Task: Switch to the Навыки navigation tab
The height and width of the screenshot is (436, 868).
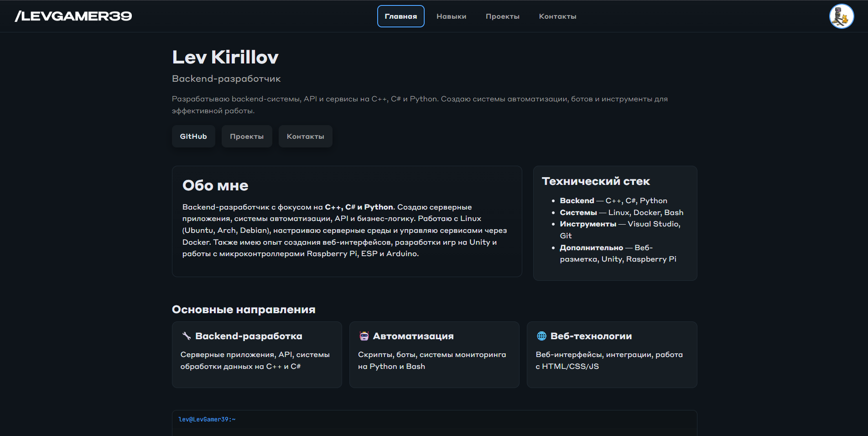Action: click(x=451, y=16)
